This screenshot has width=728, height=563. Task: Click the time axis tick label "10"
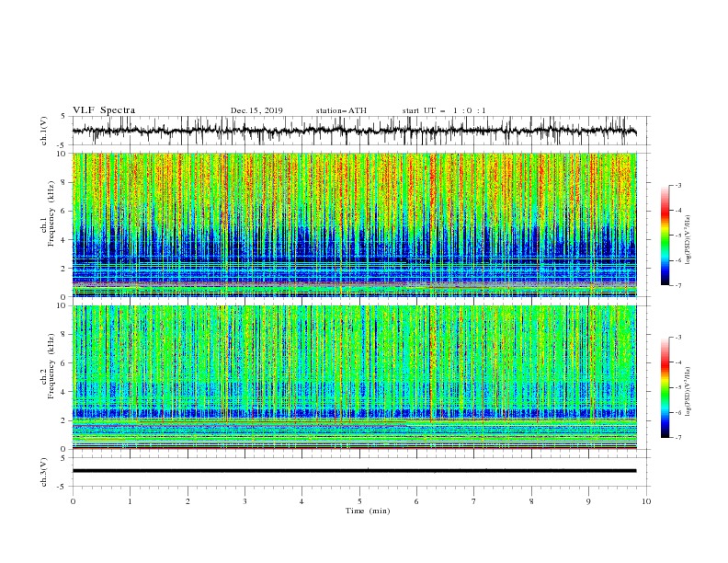pos(646,501)
